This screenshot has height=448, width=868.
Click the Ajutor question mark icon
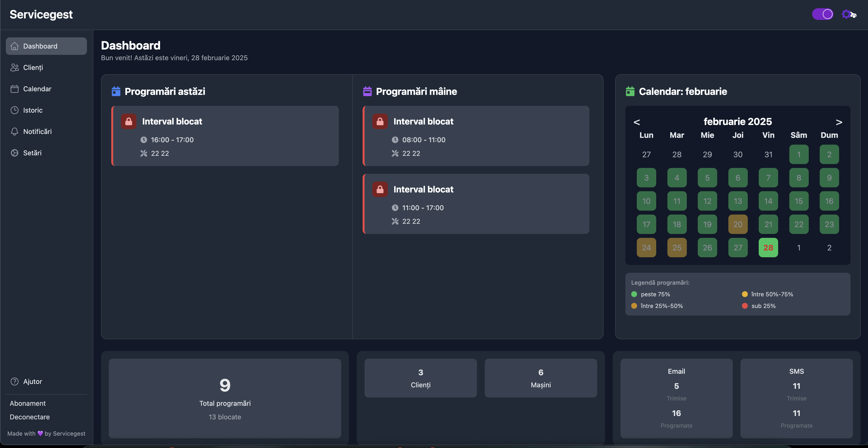[x=15, y=381]
